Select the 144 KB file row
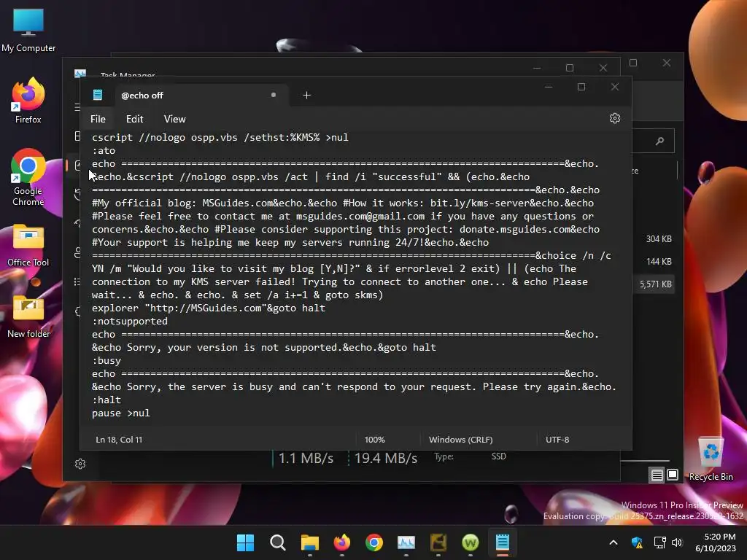747x560 pixels. 654,262
